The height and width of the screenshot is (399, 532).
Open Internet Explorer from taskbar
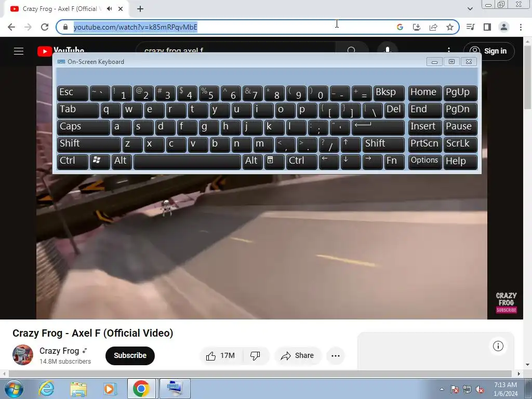click(x=46, y=389)
